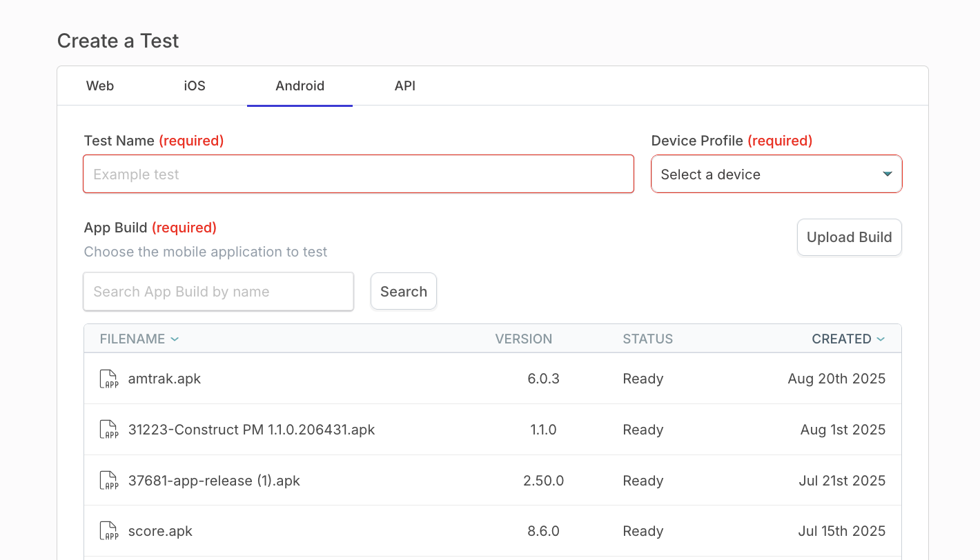Switch to the iOS tab
Image resolution: width=980 pixels, height=560 pixels.
coord(194,86)
